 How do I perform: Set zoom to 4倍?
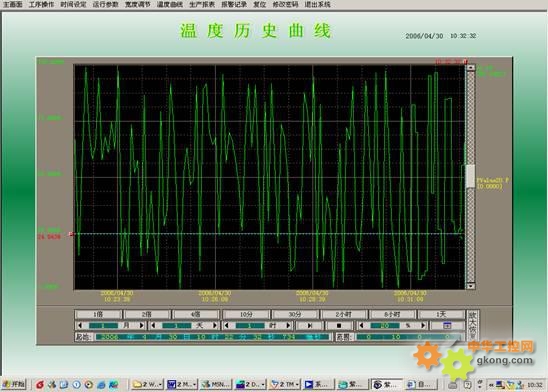196,314
